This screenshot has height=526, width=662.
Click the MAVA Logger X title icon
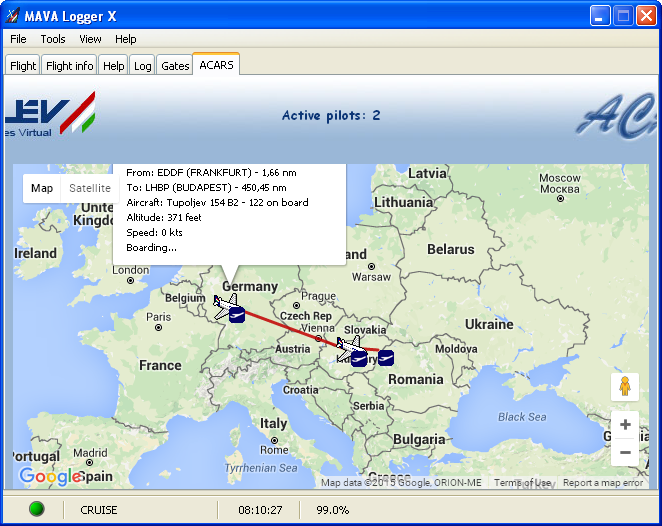13,16
